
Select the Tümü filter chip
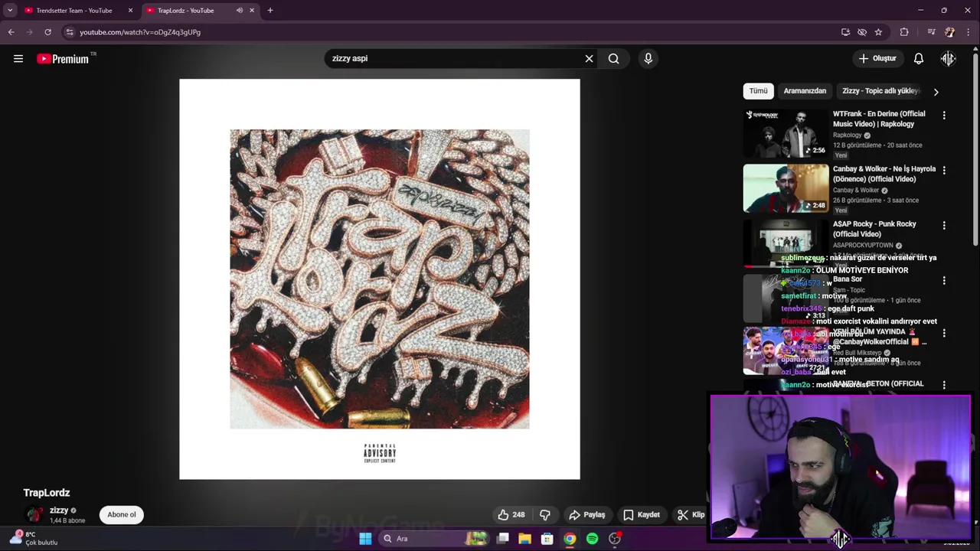[x=758, y=91]
